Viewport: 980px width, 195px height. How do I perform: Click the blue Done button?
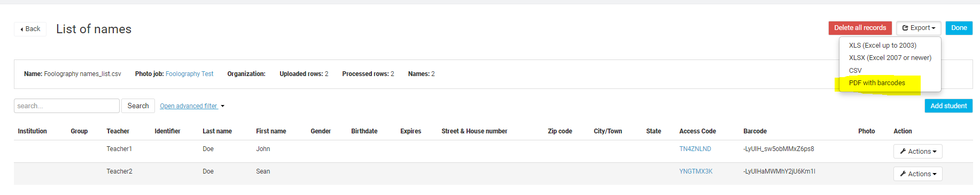point(959,28)
